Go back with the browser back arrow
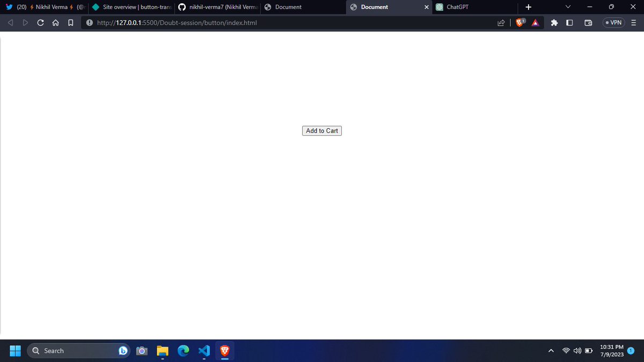The height and width of the screenshot is (362, 644). (10, 23)
